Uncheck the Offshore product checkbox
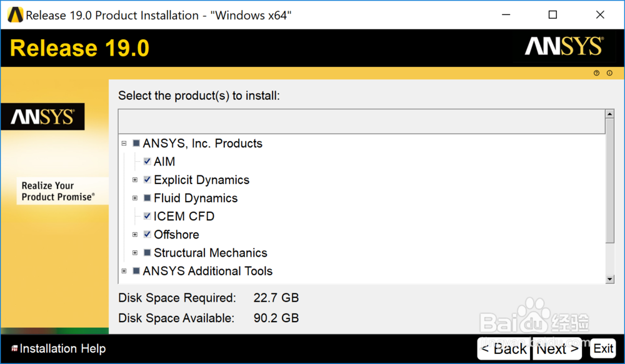This screenshot has width=625, height=364. (x=146, y=234)
